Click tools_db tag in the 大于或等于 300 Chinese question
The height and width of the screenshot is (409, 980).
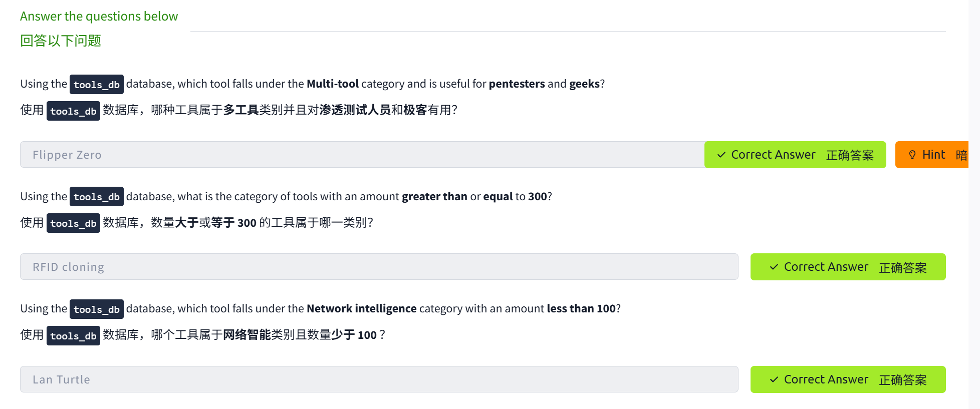73,223
